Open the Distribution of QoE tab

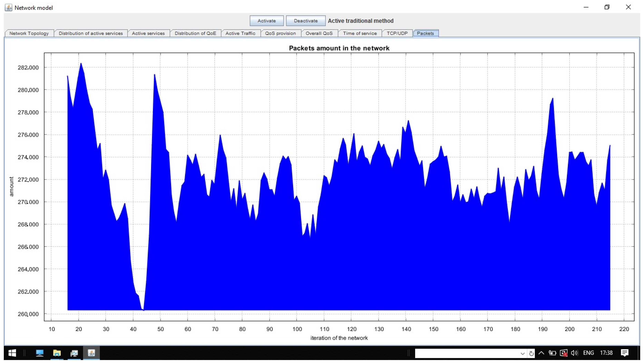click(x=195, y=33)
